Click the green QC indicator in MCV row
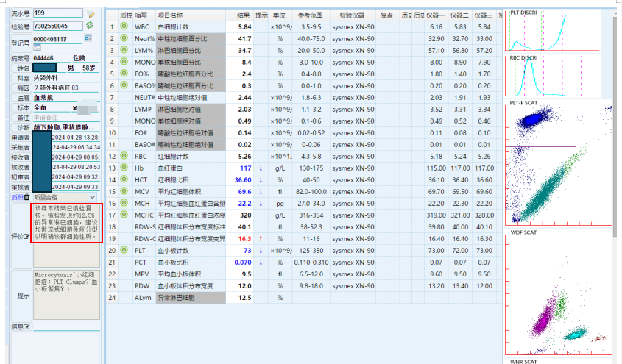 coord(124,191)
